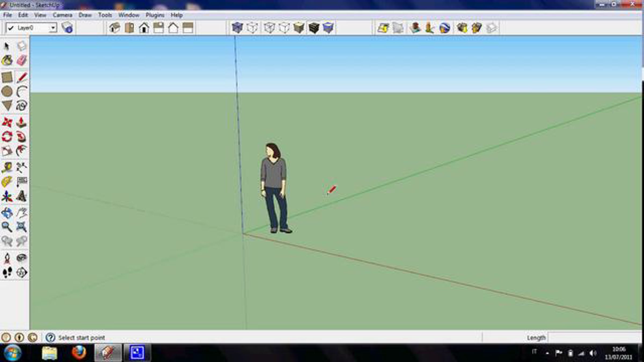Expand the Layer0 dropdown

click(53, 28)
